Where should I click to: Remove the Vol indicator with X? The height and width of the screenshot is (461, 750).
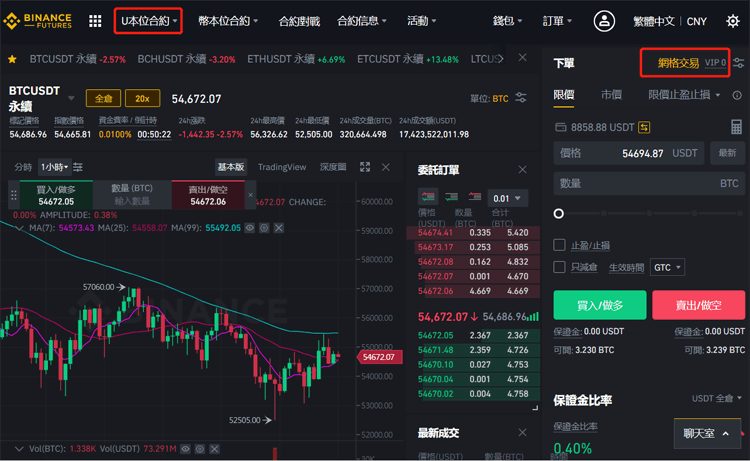click(215, 449)
